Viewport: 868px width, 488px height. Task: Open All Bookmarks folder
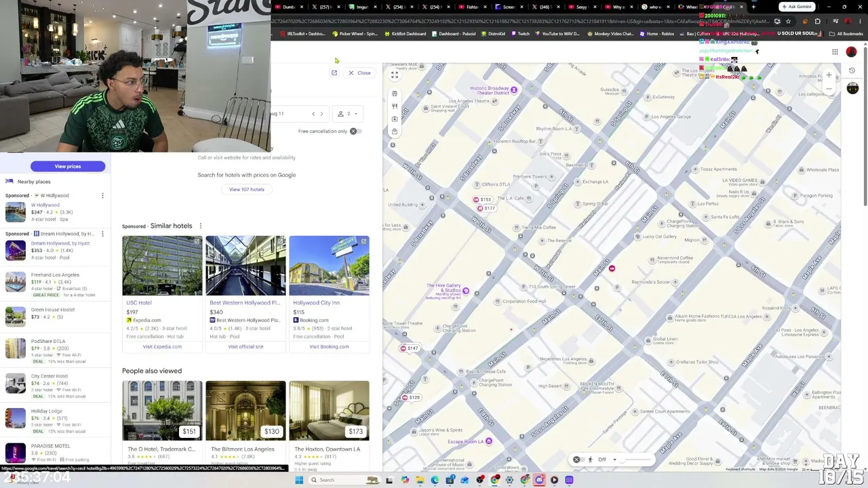point(846,34)
